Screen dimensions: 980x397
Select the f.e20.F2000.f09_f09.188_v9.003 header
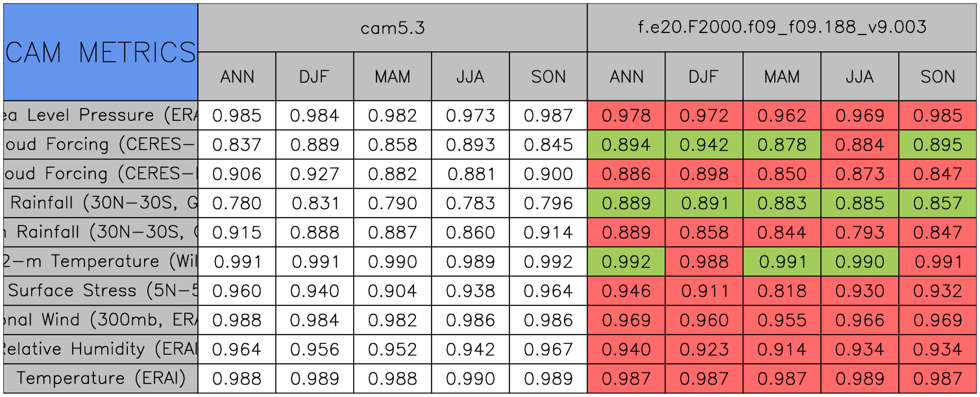point(782,27)
